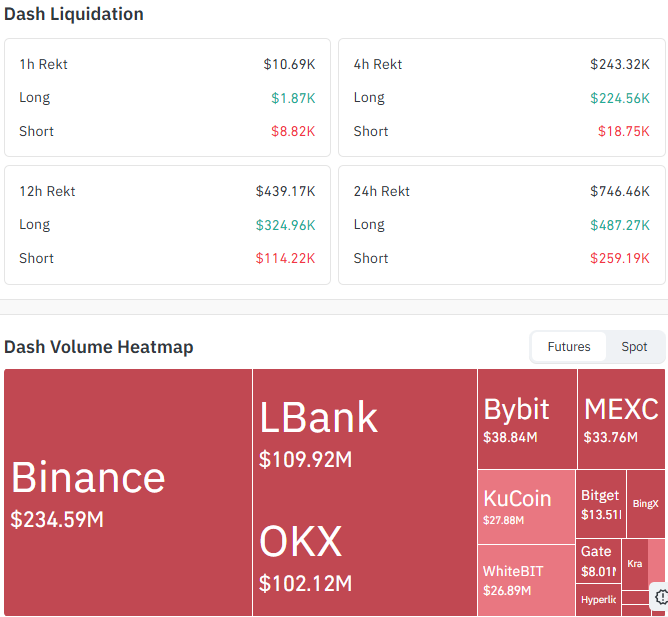
Task: Click the $234.59M Binance volume
Action: [x=57, y=519]
